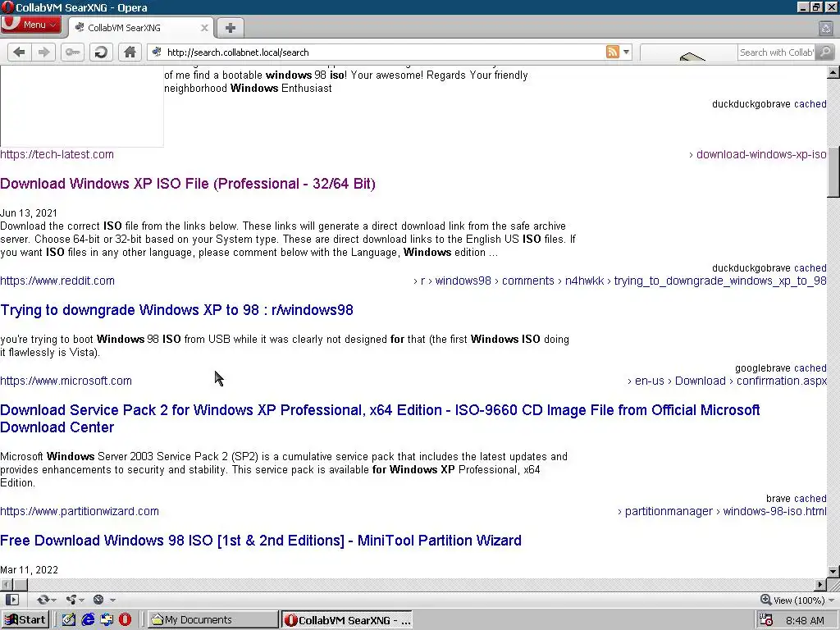840x630 pixels.
Task: Open cached link next to googlebrave
Action: coord(810,368)
